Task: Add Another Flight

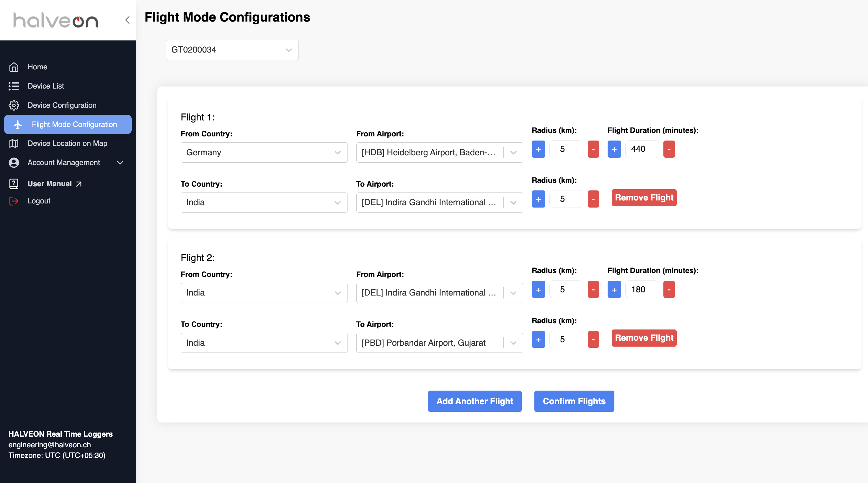Action: pyautogui.click(x=474, y=401)
